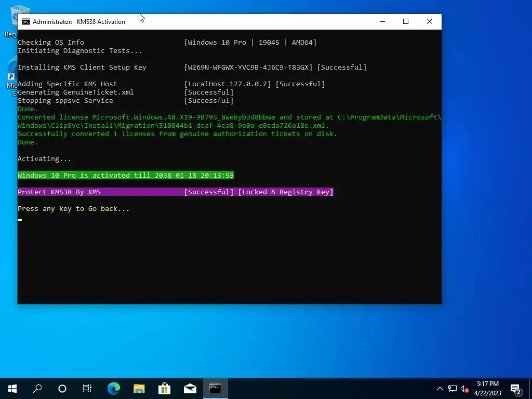This screenshot has width=532, height=399.
Task: Open File Explorer from taskbar
Action: [x=139, y=389]
